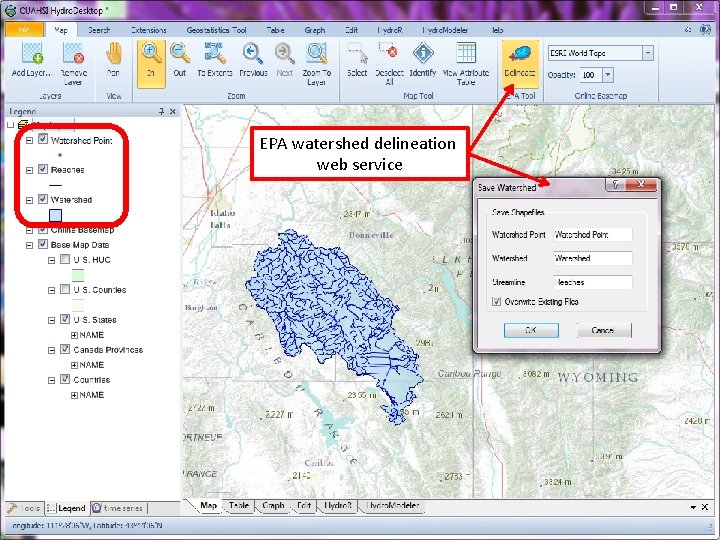Screen dimensions: 720x540
Task: Click help button in Save Watershed dialog
Action: [615, 185]
